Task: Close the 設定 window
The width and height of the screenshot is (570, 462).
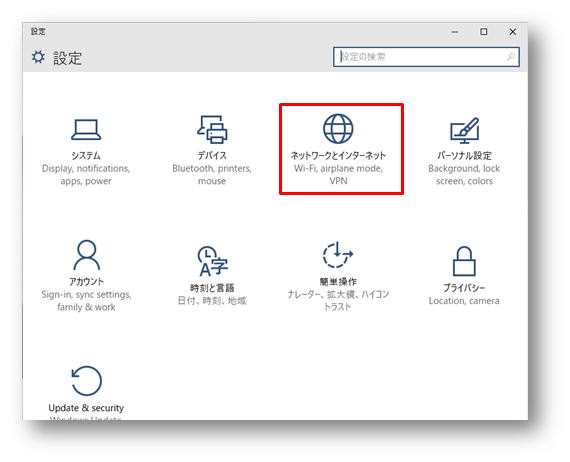Action: tap(513, 32)
